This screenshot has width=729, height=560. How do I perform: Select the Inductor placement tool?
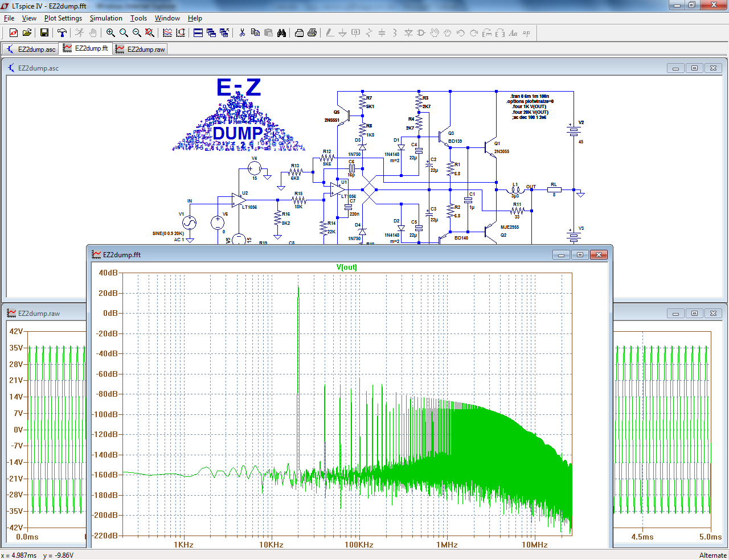[x=395, y=33]
